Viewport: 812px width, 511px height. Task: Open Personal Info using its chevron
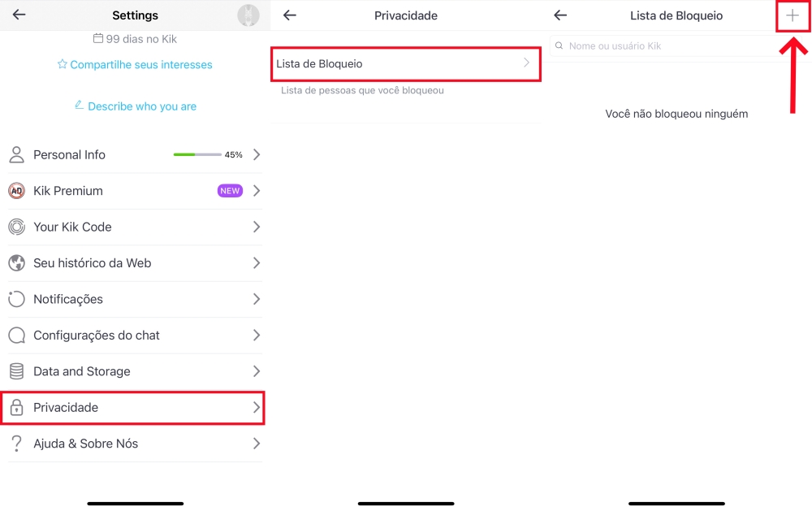(257, 154)
